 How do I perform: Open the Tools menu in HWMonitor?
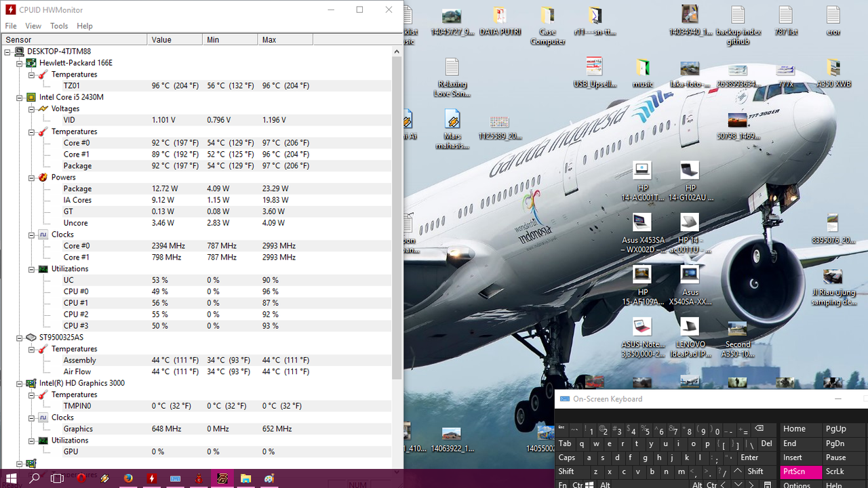(59, 26)
